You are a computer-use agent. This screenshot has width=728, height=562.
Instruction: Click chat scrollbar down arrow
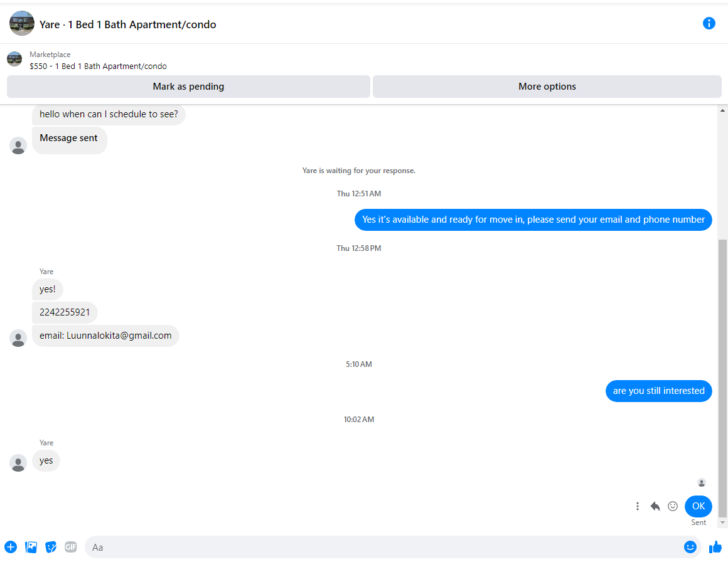pos(722,522)
